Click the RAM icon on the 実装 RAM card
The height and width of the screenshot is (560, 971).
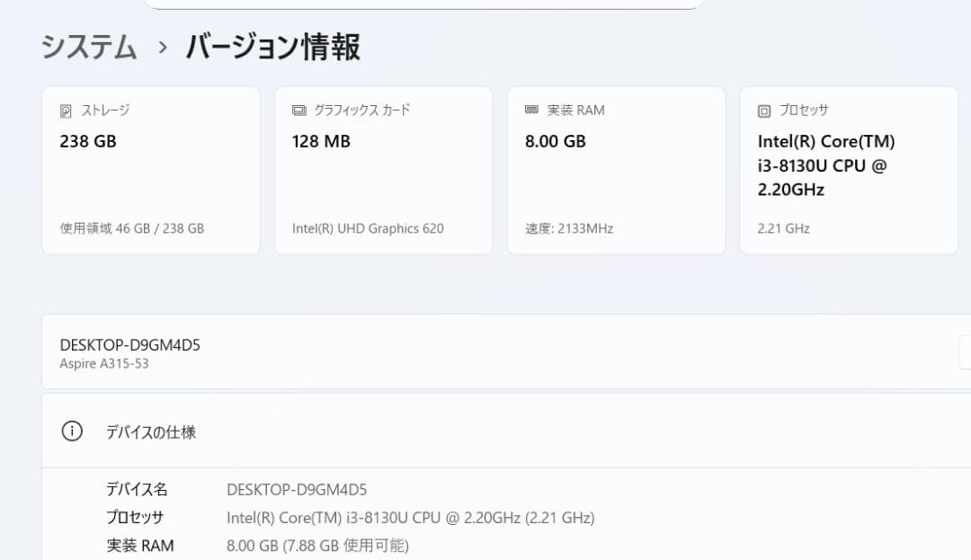click(x=530, y=110)
